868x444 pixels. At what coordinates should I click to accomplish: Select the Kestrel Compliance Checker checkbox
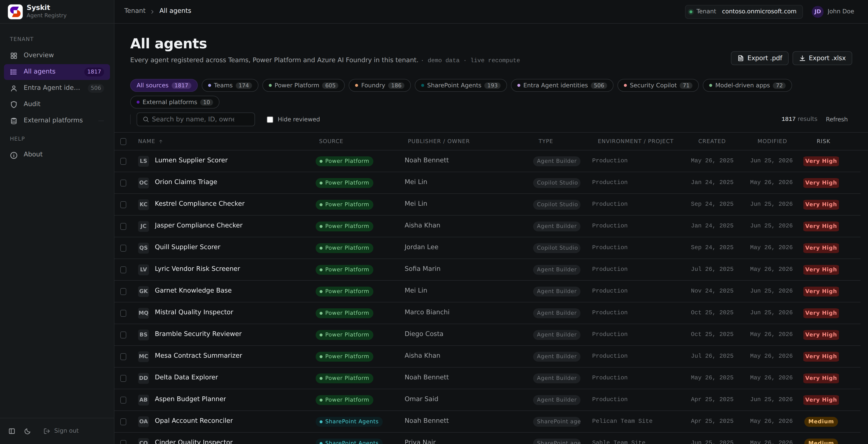[x=123, y=205]
